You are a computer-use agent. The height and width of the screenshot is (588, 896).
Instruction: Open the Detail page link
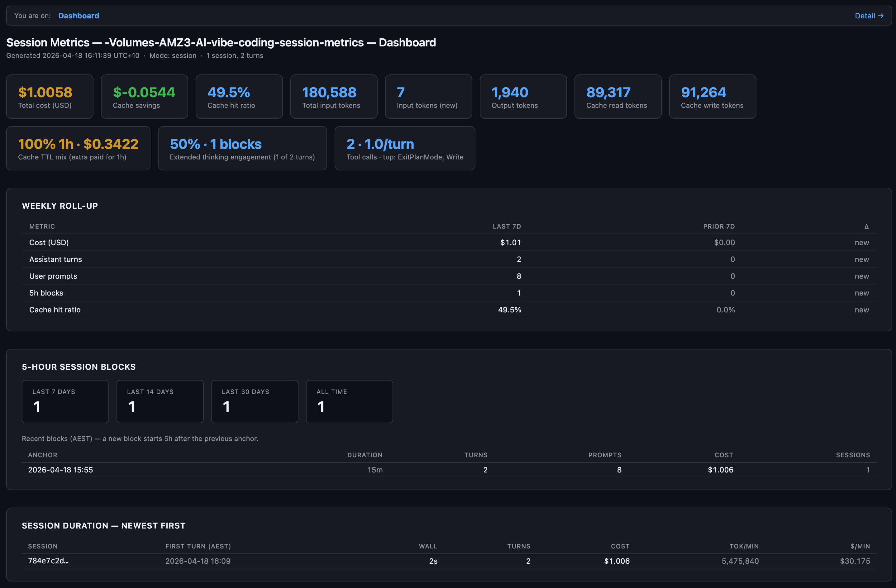pyautogui.click(x=869, y=16)
